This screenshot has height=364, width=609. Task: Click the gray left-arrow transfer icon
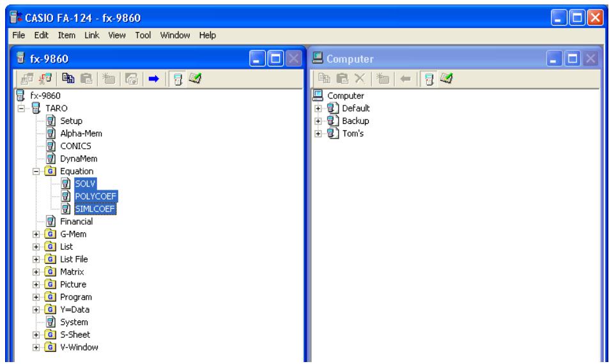pos(406,79)
